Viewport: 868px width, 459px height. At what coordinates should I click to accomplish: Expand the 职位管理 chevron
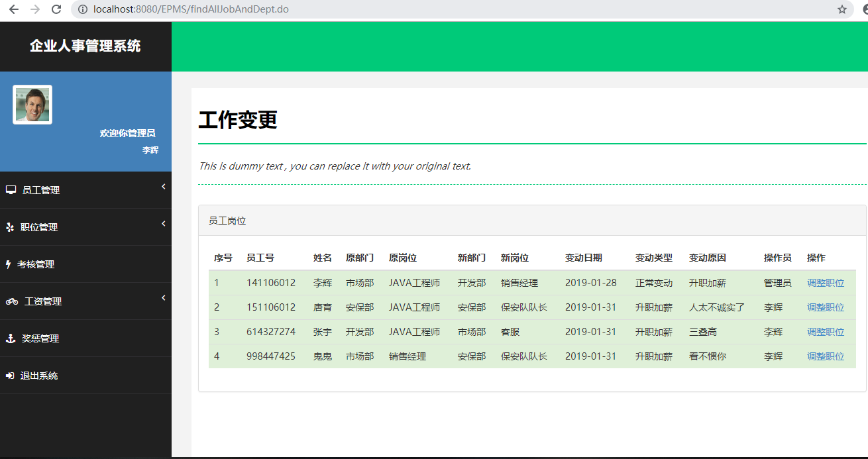coord(163,224)
